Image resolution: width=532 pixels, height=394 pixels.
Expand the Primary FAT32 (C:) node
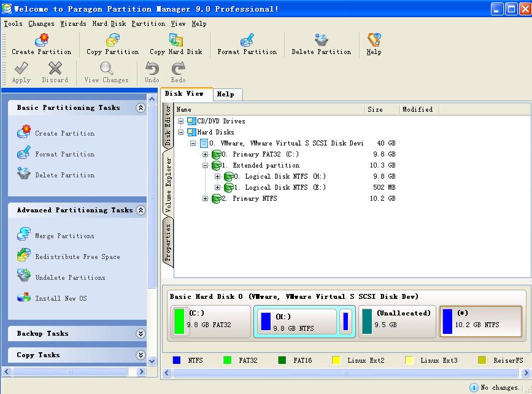[x=205, y=155]
